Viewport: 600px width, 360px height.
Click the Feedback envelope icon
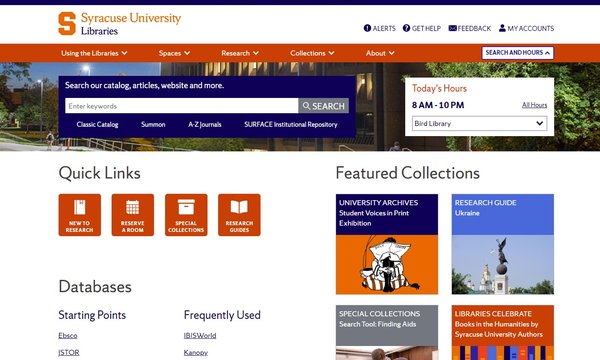coord(452,28)
